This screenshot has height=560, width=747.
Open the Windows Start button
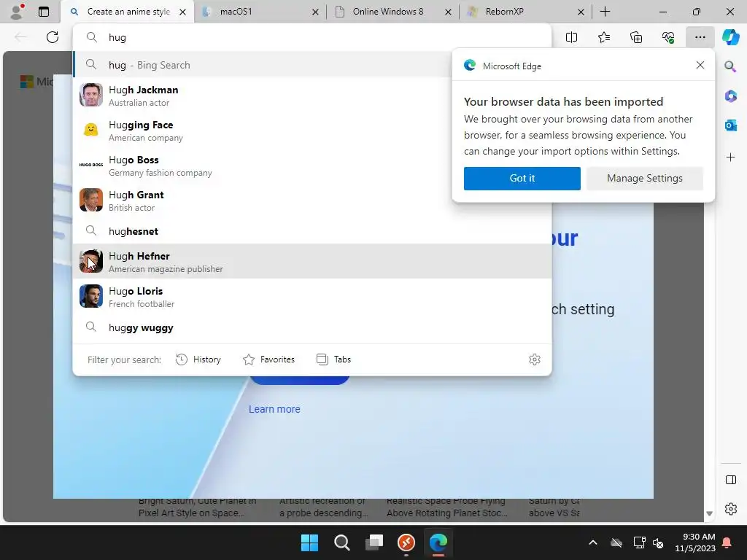(x=309, y=542)
